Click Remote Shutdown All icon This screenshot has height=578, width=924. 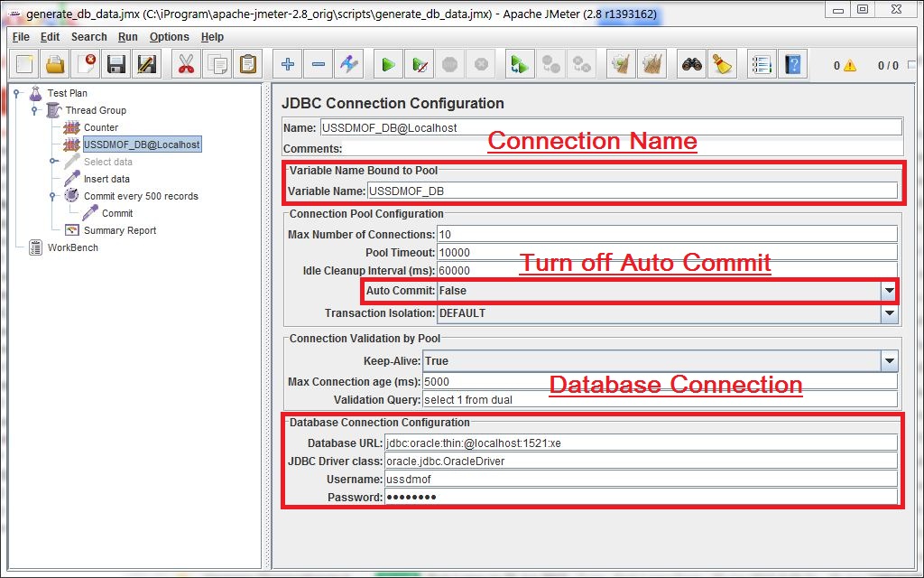coord(582,64)
